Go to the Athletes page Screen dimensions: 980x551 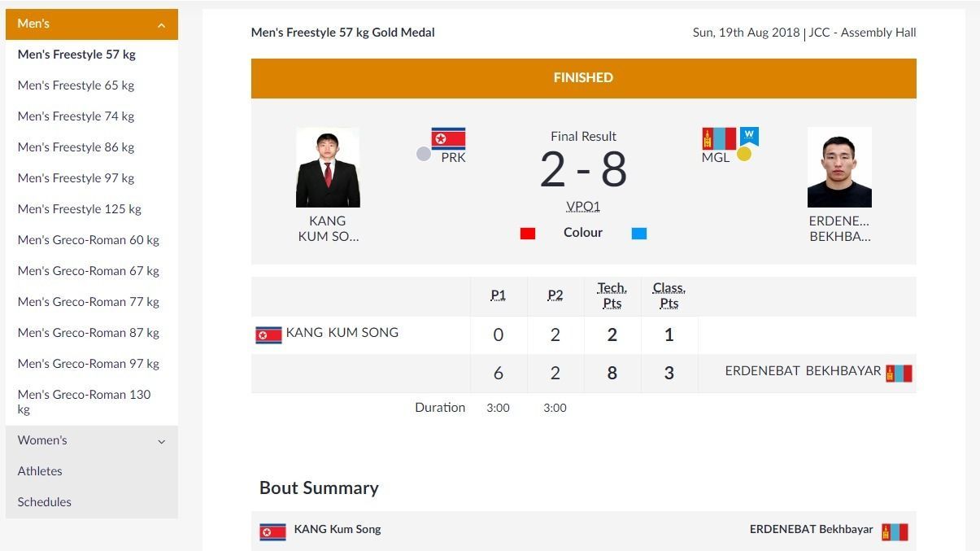point(40,471)
